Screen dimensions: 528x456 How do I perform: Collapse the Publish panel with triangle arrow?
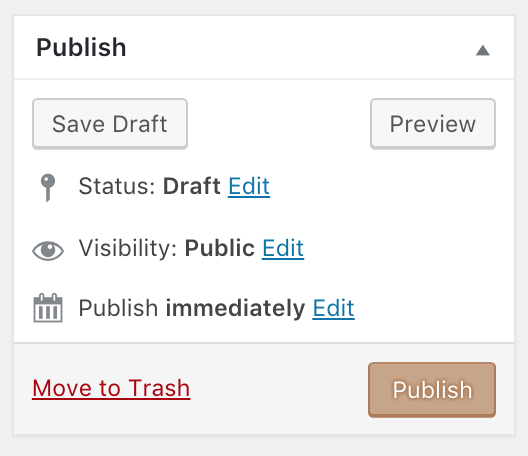click(483, 51)
